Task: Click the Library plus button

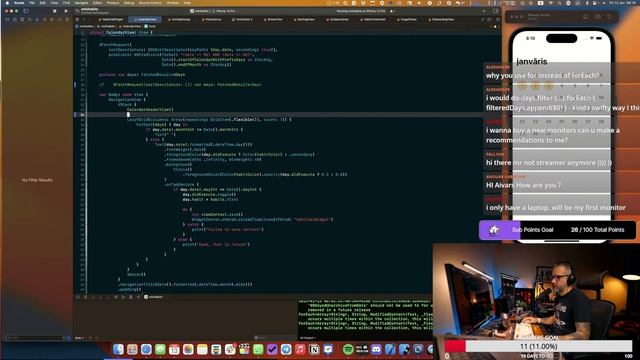Action: pos(484,11)
